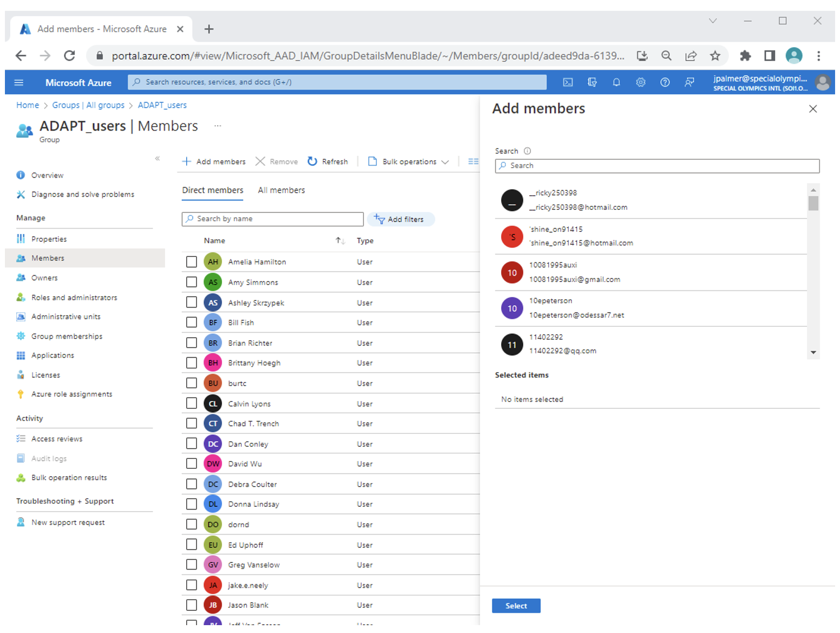Image resolution: width=840 pixels, height=633 pixels.
Task: Go to Groups | All groups breadcrumb
Action: tap(88, 105)
